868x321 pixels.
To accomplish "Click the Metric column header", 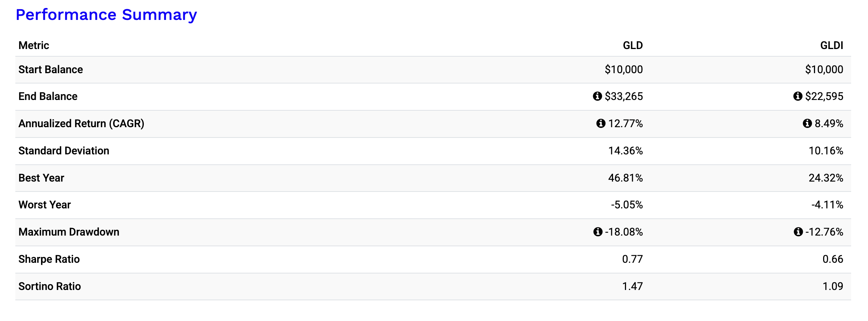I will [x=34, y=46].
